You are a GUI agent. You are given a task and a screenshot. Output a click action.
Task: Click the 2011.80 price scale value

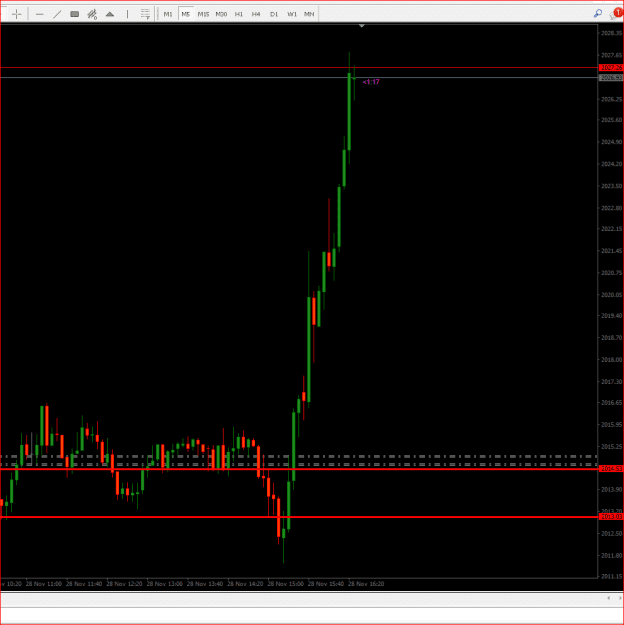click(x=611, y=555)
